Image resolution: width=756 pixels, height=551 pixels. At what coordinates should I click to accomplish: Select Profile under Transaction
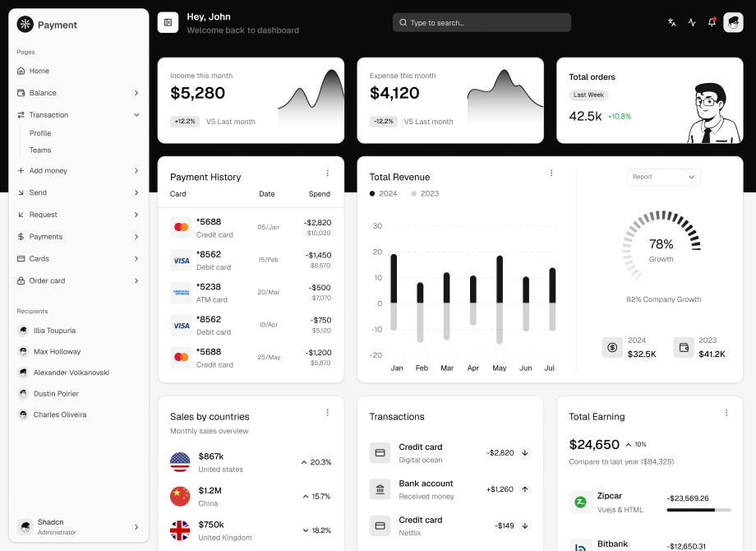tap(39, 132)
